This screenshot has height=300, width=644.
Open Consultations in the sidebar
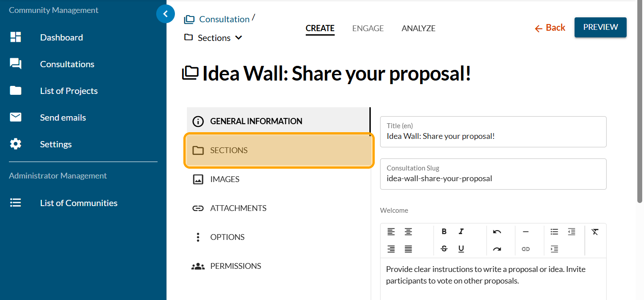click(67, 64)
